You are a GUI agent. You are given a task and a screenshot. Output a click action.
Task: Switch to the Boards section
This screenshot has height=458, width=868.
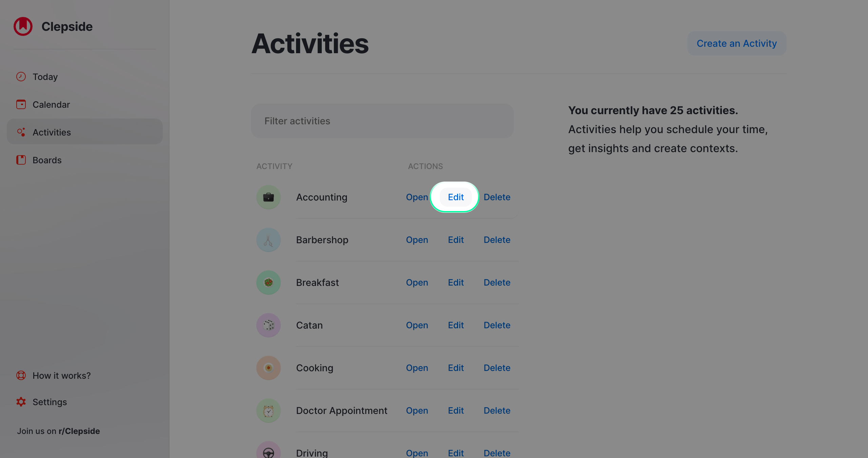click(x=47, y=160)
